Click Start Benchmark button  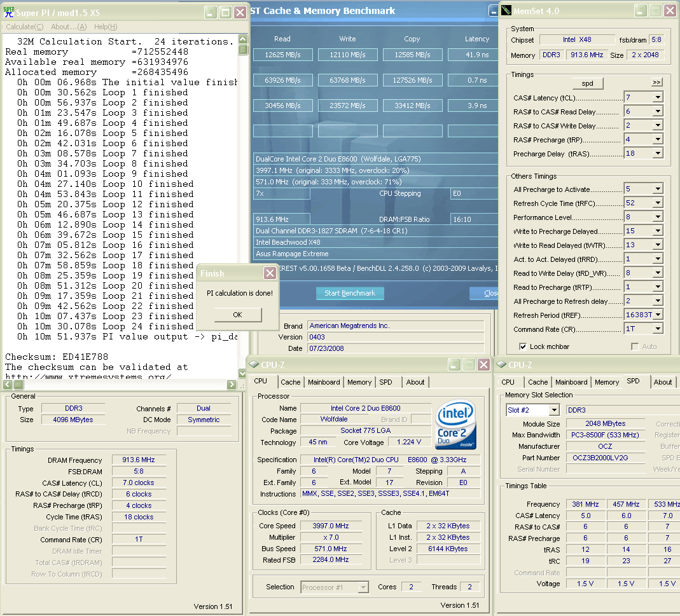[349, 293]
